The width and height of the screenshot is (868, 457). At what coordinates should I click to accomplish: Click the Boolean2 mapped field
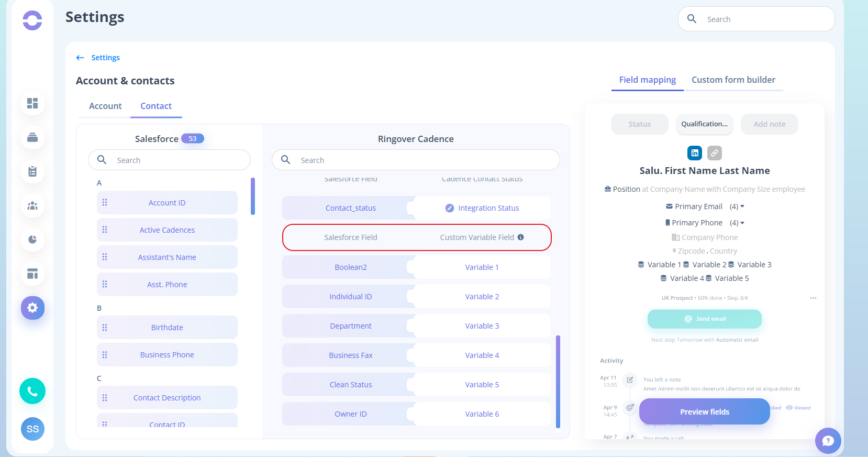(350, 267)
